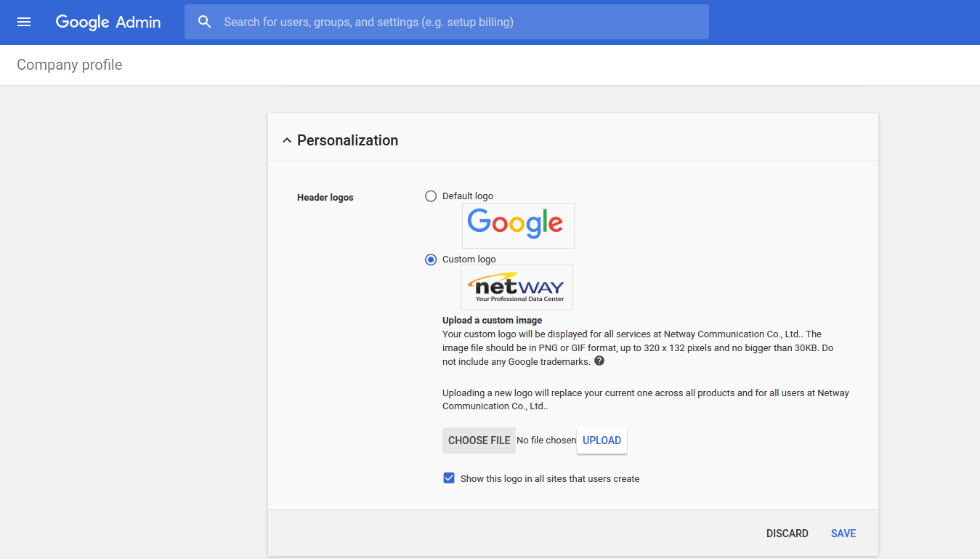Click the 'Default logo' label text
980x559 pixels.
coord(468,196)
